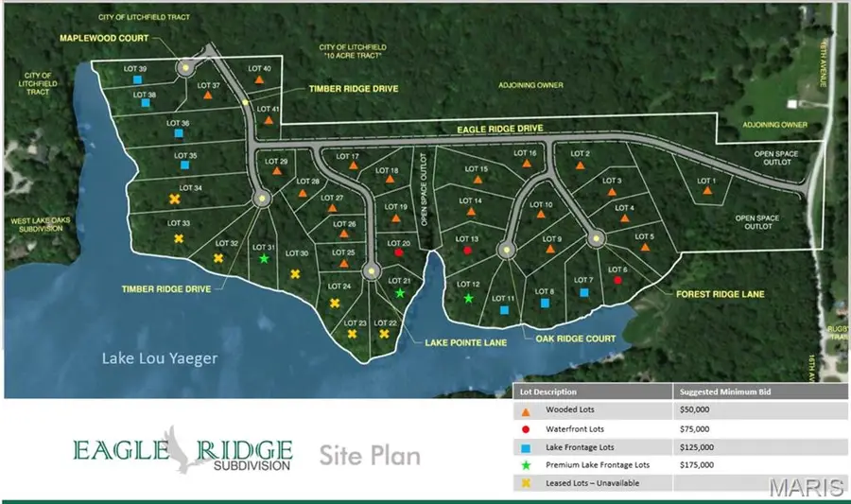Select the green star on Lot 12
Viewport: 851px width, 504px height.
point(468,298)
